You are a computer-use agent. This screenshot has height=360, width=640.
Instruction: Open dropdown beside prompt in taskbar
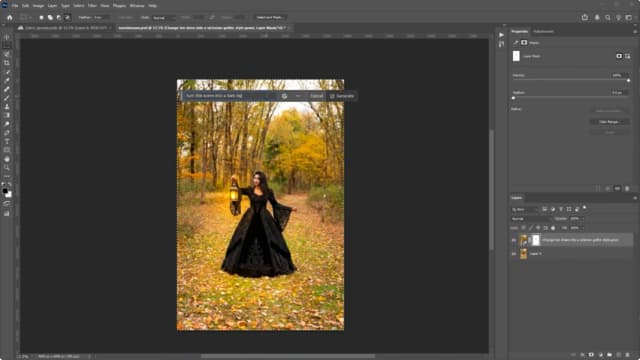point(298,96)
